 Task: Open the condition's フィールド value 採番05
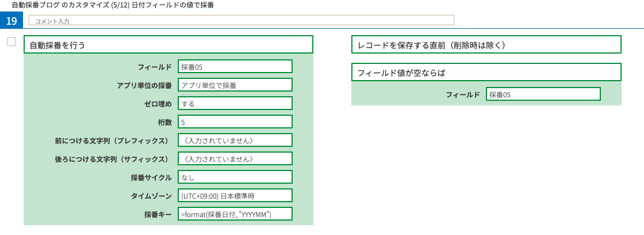543,94
